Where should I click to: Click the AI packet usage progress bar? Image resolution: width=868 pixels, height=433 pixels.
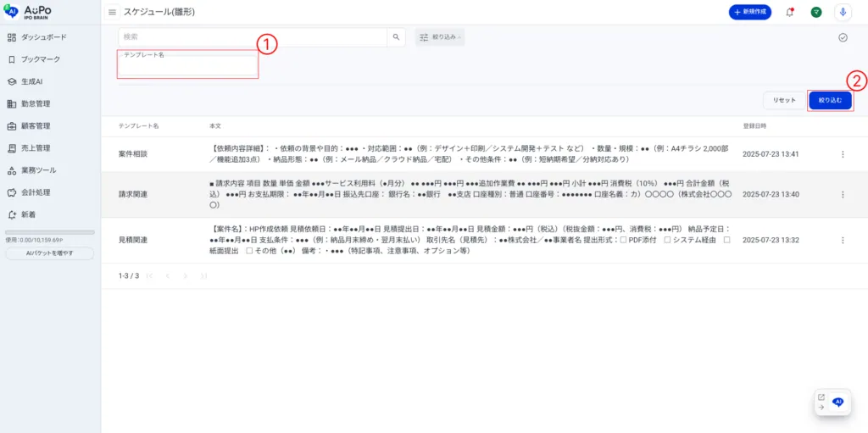(x=50, y=232)
